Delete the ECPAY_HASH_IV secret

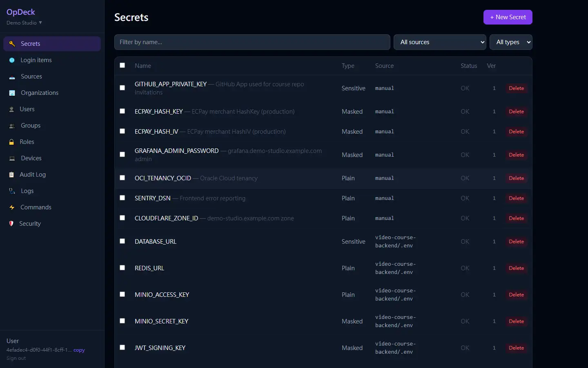516,132
